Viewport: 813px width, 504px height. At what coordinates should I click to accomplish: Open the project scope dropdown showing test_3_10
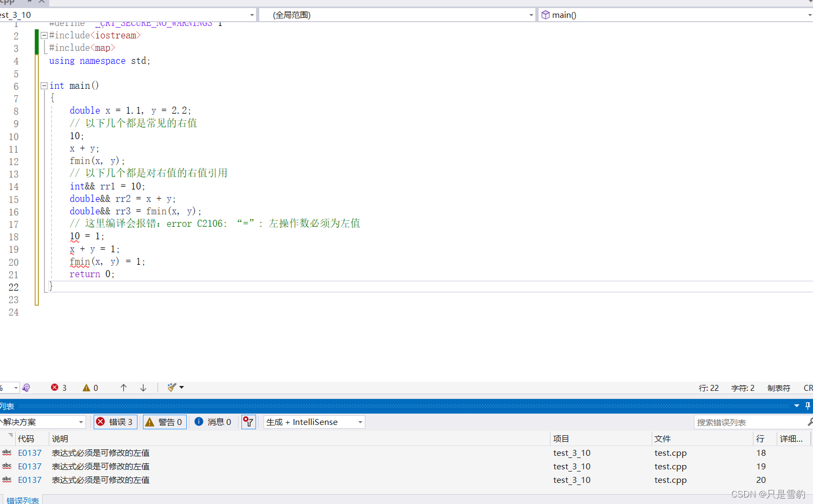tap(127, 15)
